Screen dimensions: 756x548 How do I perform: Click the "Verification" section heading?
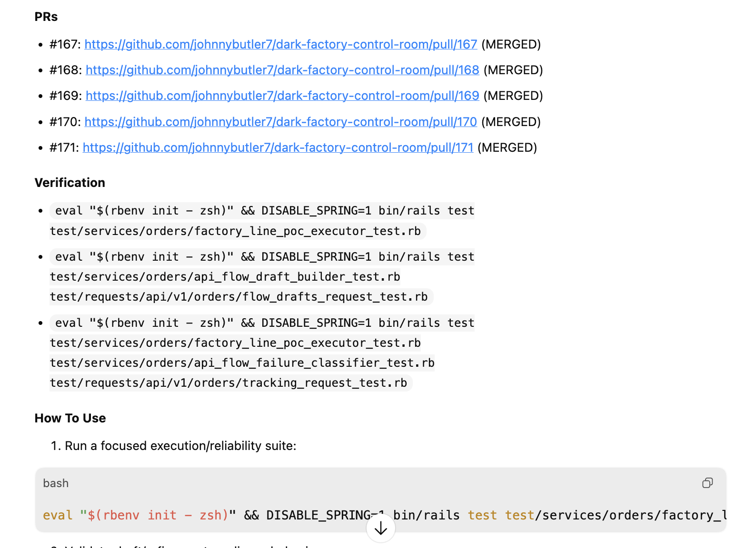coord(70,183)
